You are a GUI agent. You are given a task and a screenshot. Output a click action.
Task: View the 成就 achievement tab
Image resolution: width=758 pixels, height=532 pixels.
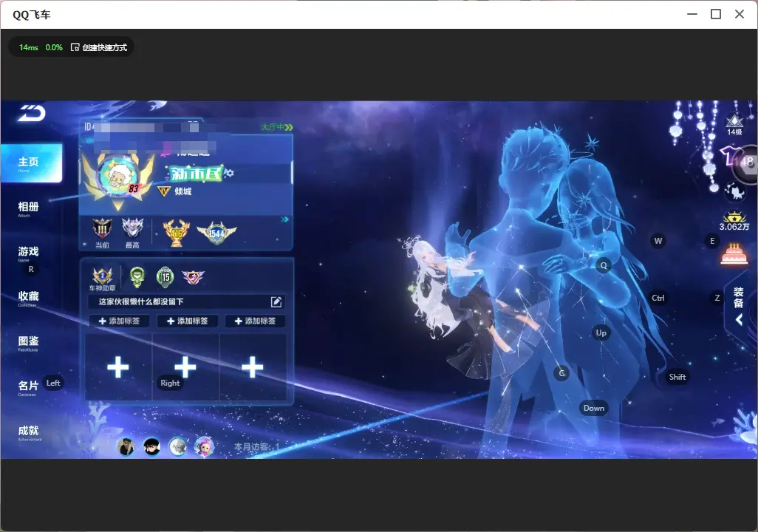click(29, 432)
